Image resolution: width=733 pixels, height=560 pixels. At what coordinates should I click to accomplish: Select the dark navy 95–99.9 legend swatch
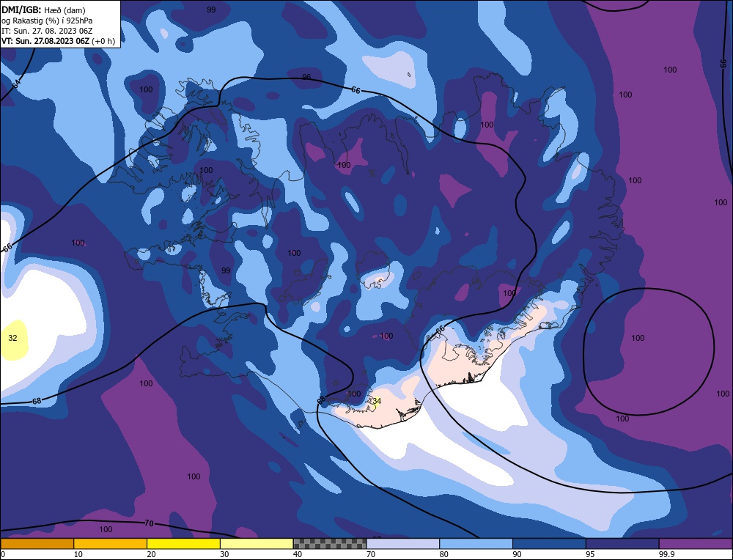pyautogui.click(x=622, y=544)
